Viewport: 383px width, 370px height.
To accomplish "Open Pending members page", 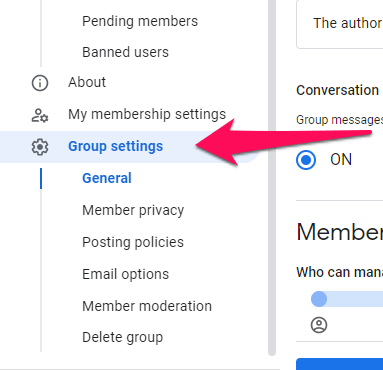I will (140, 21).
